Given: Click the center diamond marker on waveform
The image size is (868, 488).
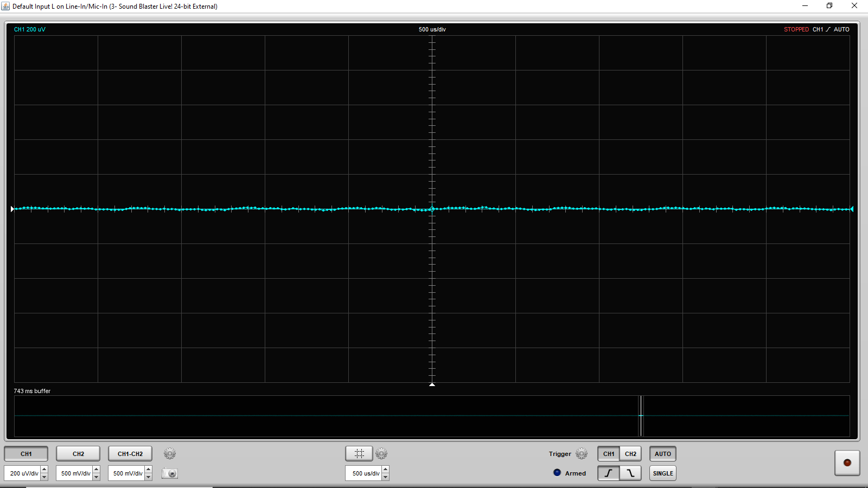Looking at the screenshot, I should [432, 209].
